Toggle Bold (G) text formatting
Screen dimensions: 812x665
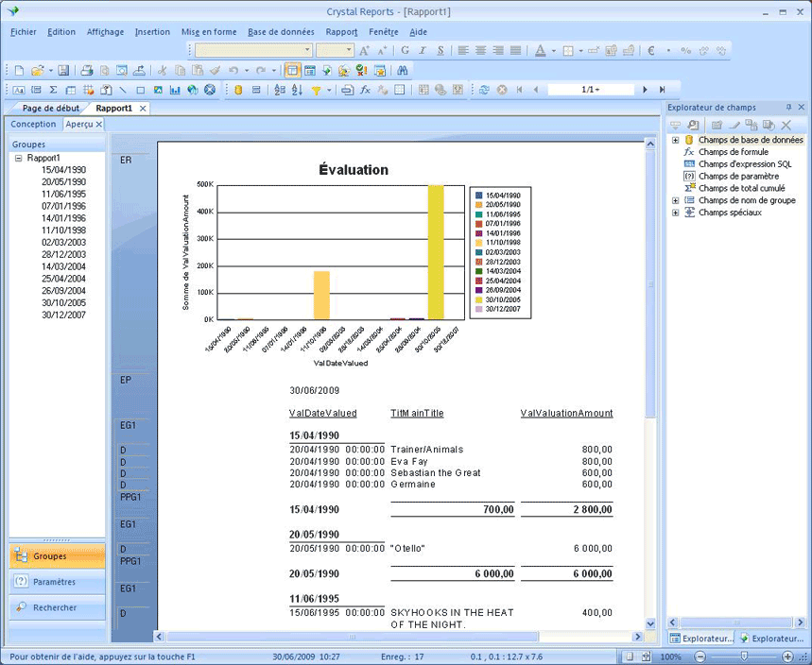coord(406,50)
